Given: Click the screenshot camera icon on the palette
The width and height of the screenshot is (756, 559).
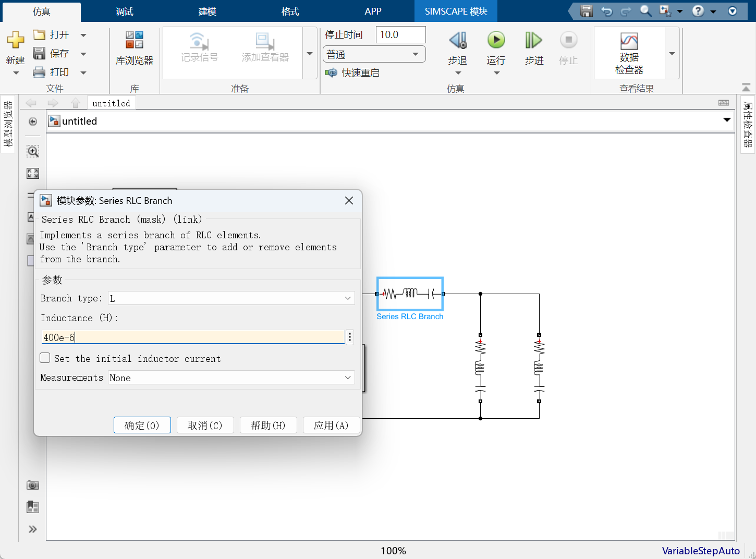Looking at the screenshot, I should [33, 485].
